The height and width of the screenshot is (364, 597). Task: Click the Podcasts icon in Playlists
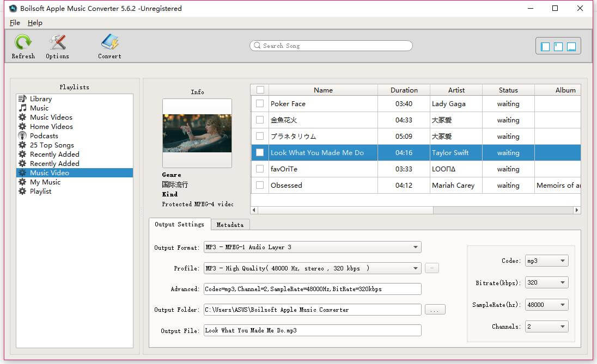(22, 136)
